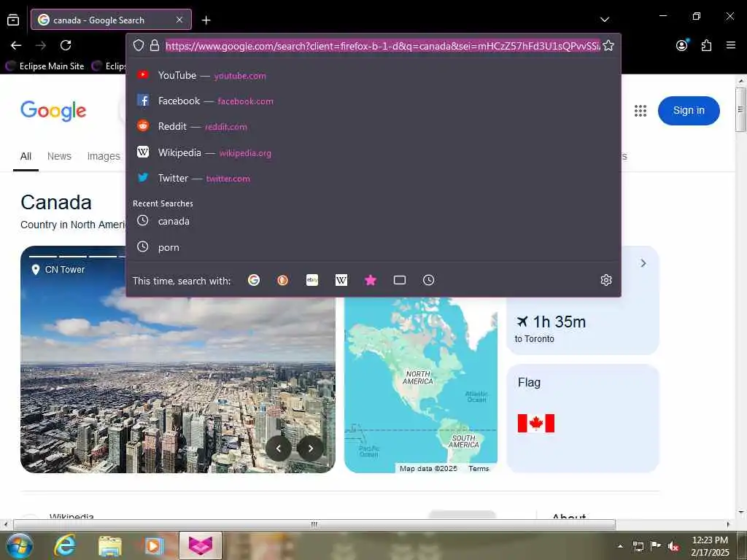Screen dimensions: 747x560
Task: Search history using clock icon
Action: pos(428,280)
